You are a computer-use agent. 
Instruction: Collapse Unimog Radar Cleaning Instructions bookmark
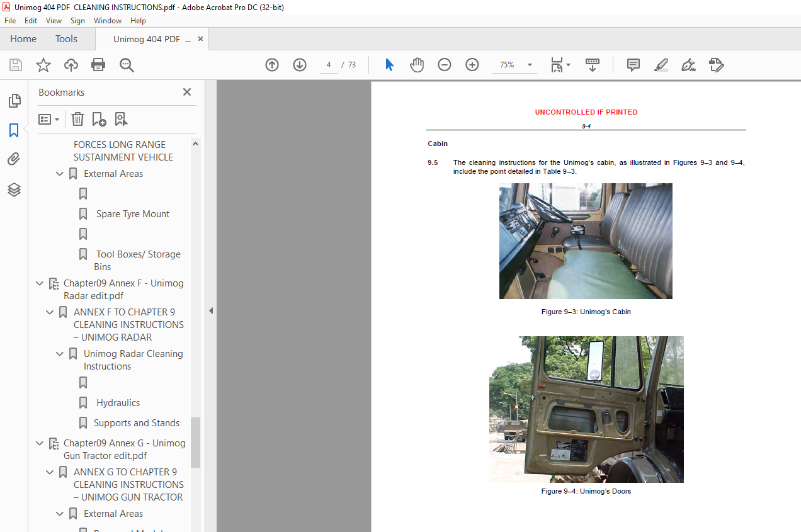[60, 354]
